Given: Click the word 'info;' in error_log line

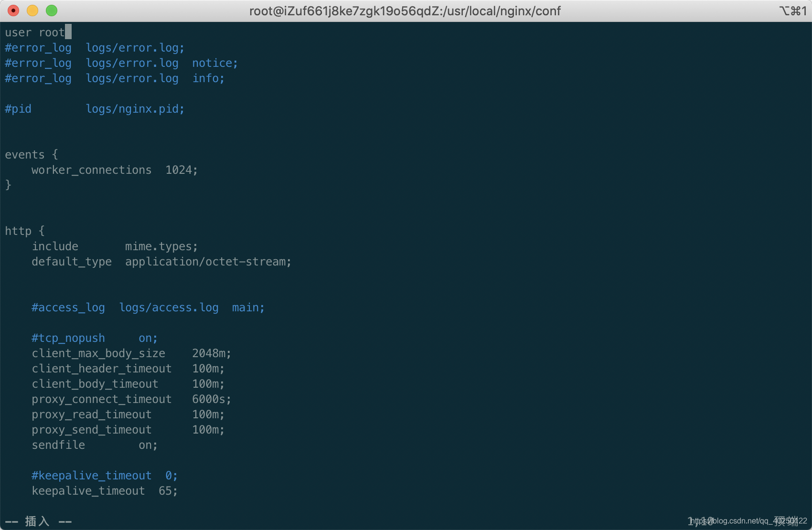Looking at the screenshot, I should (208, 78).
